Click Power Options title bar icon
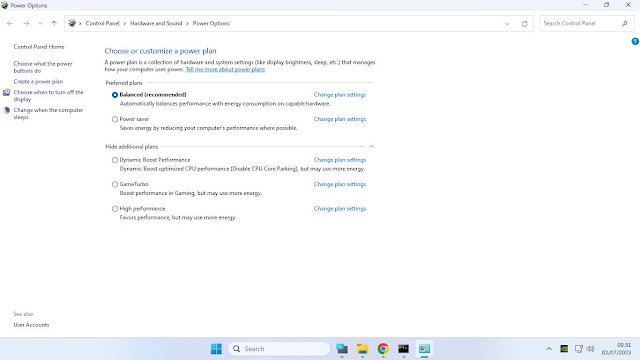Viewport: 640px width, 360px height. pyautogui.click(x=4, y=5)
